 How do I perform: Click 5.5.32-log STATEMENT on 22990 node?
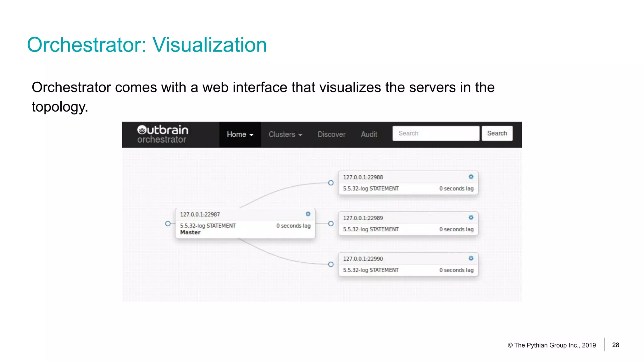click(x=371, y=270)
